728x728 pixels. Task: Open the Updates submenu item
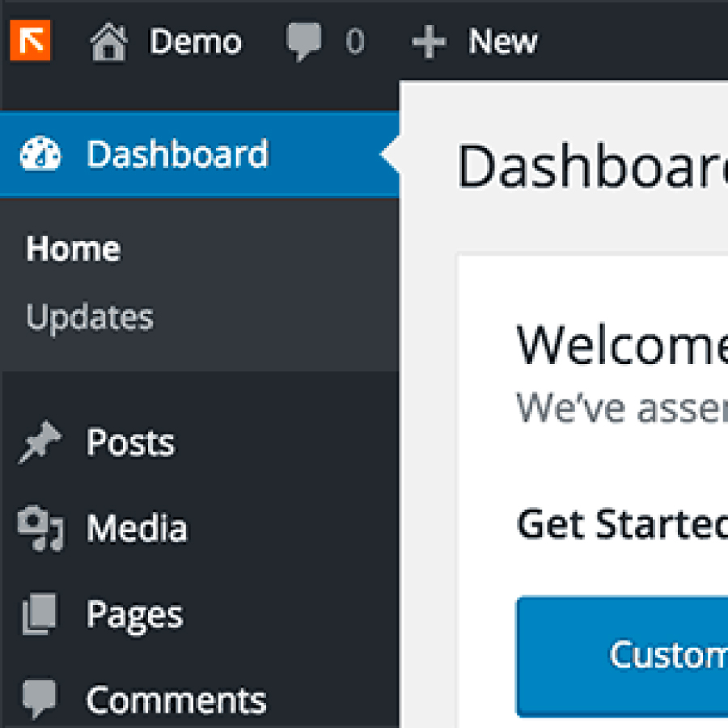point(90,318)
